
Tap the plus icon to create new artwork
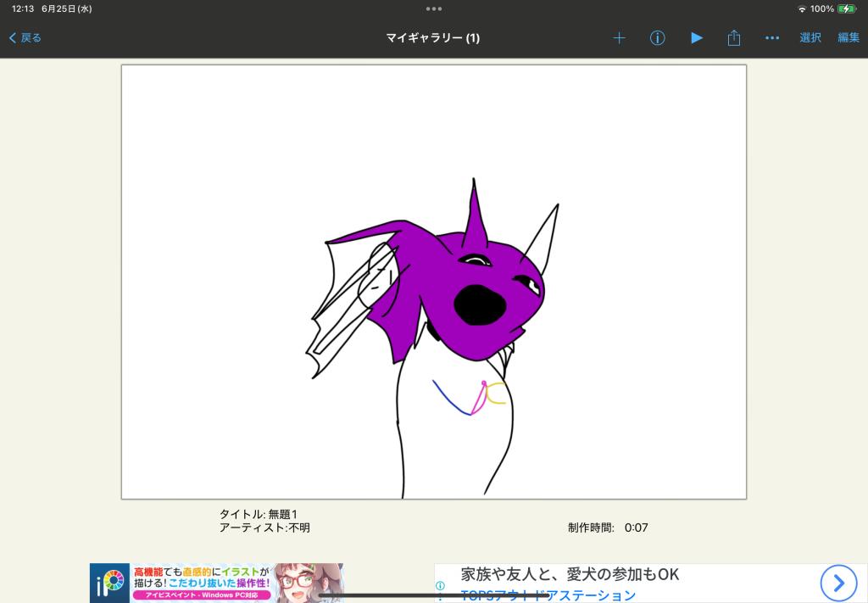point(619,38)
